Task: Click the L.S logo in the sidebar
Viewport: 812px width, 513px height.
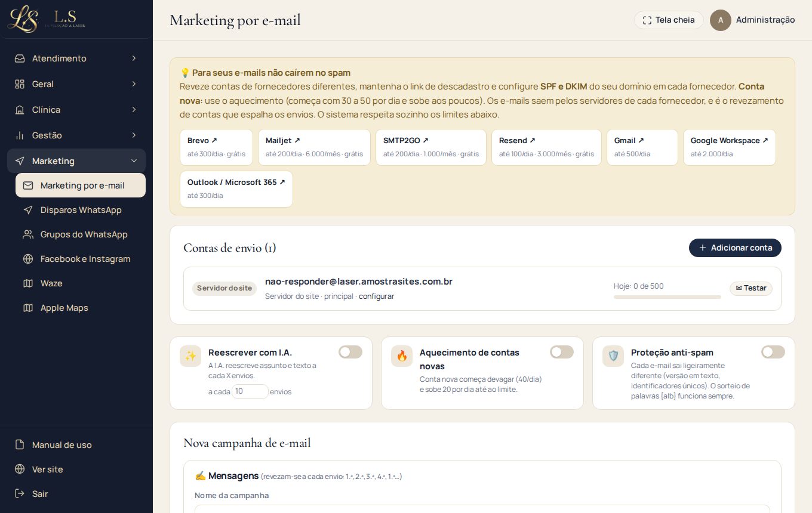Action: tap(47, 18)
